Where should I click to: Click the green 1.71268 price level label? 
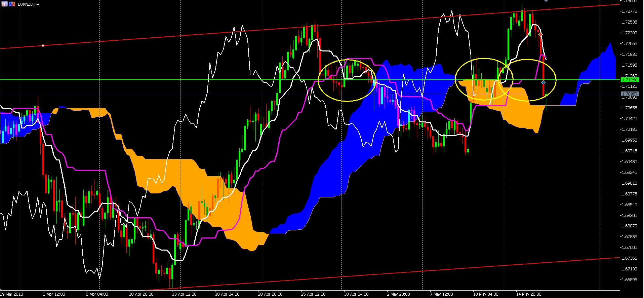[x=629, y=80]
